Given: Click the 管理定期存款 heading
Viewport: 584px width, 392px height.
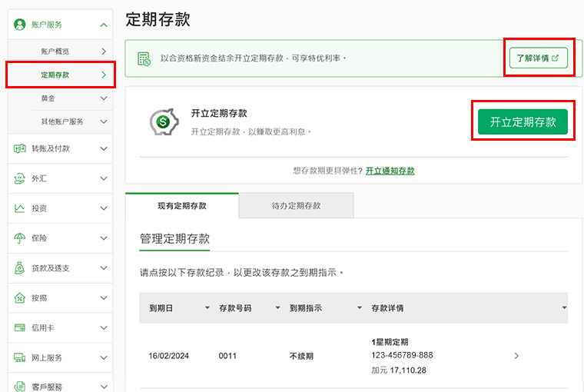Looking at the screenshot, I should tap(174, 238).
